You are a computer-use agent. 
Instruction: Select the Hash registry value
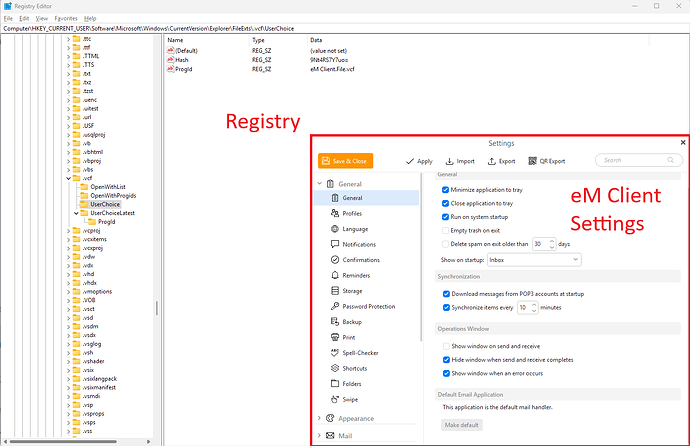tap(182, 60)
